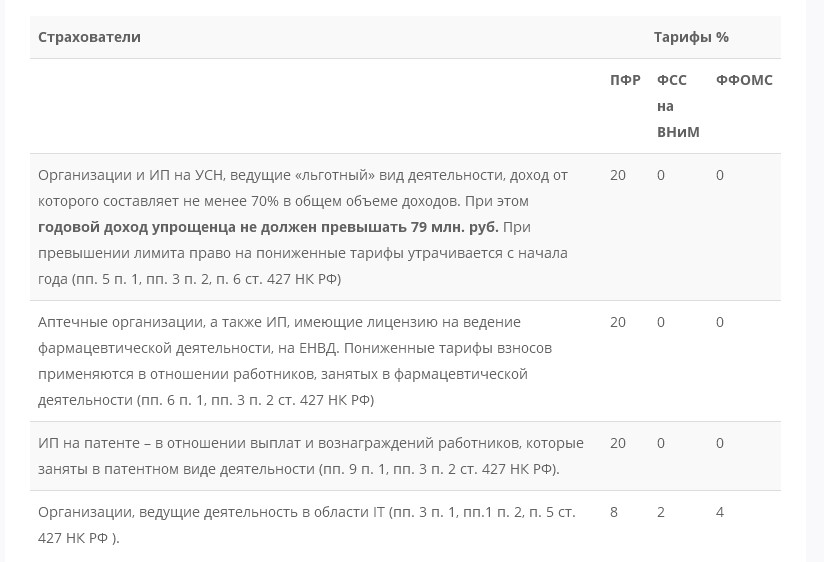
Task: Click the ФСС value 0 in the УСН row
Action: (x=661, y=175)
